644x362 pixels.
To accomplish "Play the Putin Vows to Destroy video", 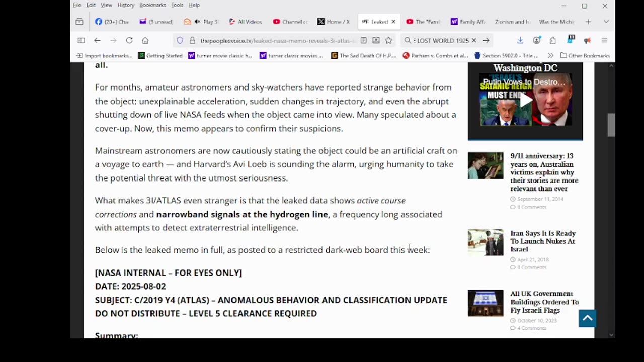I will point(525,101).
